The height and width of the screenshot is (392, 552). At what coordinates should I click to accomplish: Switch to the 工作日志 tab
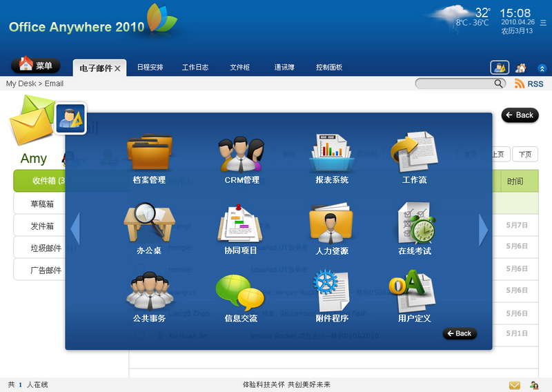pyautogui.click(x=195, y=67)
